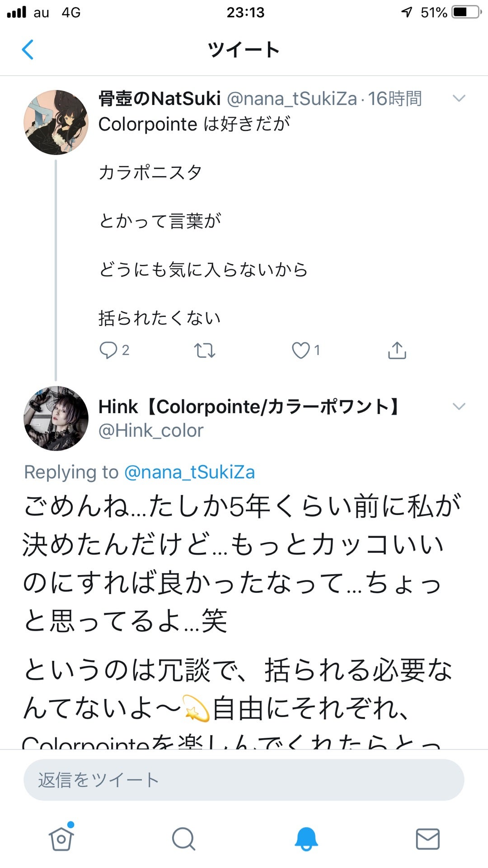This screenshot has width=488, height=868.
Task: Open Twitter search
Action: 183,839
